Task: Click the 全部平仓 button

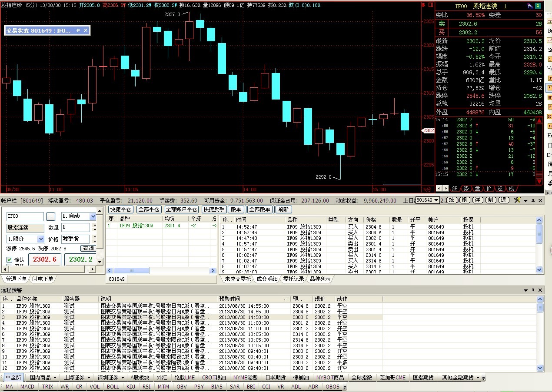Action: coord(149,209)
